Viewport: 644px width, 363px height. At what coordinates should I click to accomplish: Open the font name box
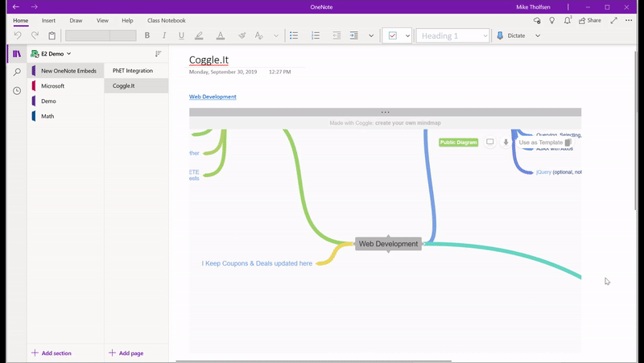88,35
